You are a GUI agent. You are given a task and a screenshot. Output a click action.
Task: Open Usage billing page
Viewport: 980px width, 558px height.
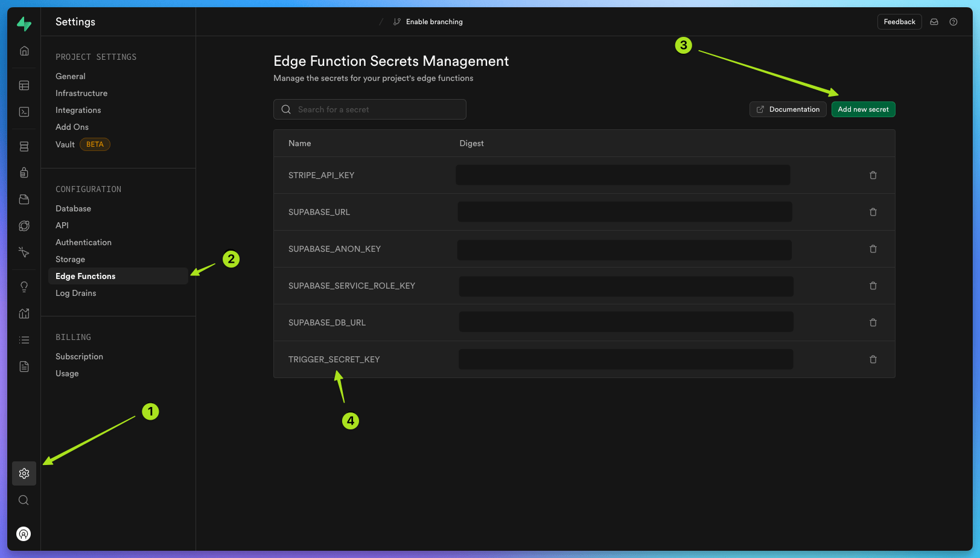tap(67, 373)
